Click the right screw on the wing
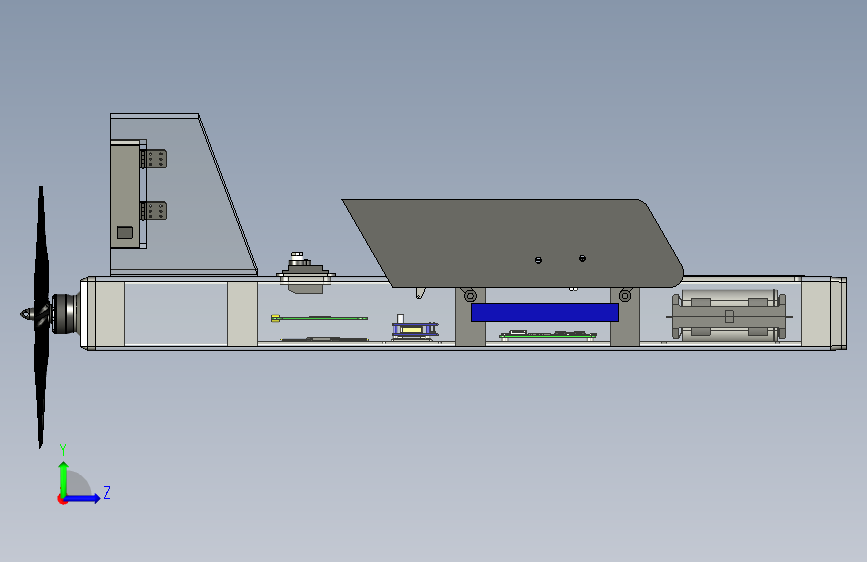This screenshot has width=867, height=562. 582,258
